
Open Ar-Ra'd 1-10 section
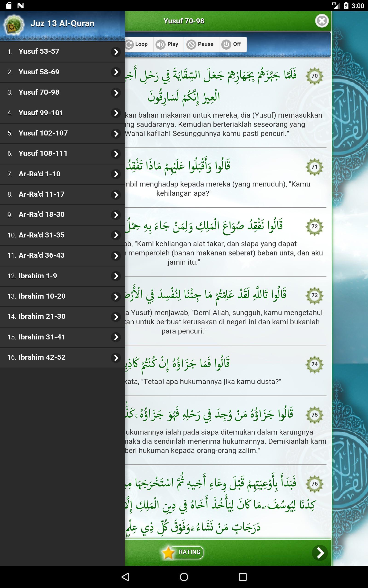click(63, 174)
